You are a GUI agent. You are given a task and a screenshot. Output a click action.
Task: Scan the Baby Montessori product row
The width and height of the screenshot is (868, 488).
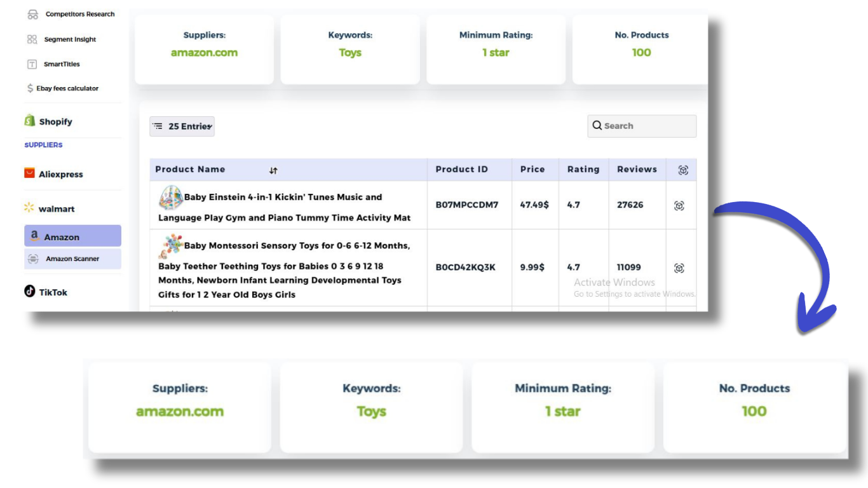[x=679, y=268]
